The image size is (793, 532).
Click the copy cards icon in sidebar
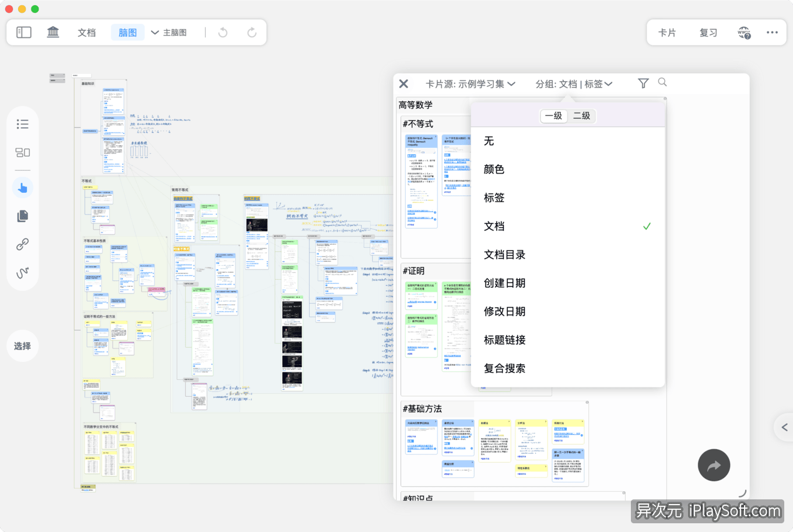pyautogui.click(x=22, y=216)
